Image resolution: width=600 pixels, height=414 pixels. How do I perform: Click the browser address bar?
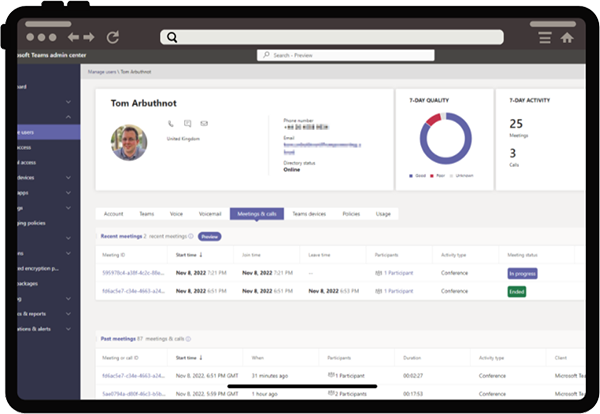pos(332,37)
